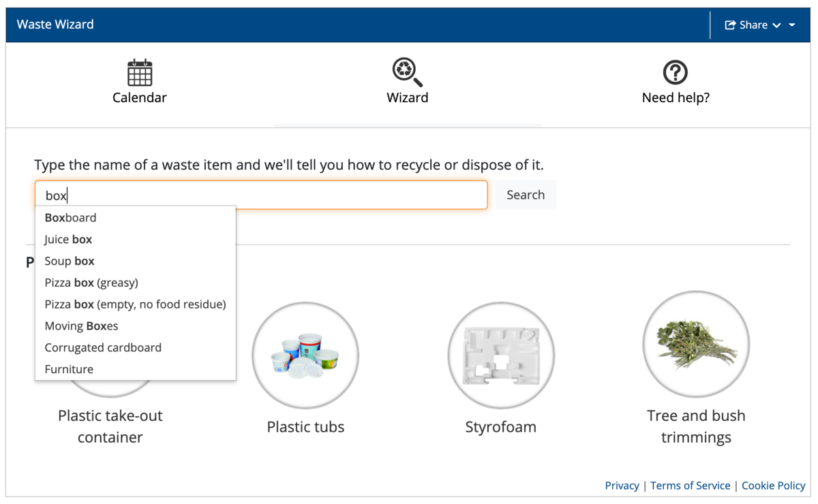The image size is (818, 504).
Task: Expand the Share dropdown chevron
Action: point(776,26)
